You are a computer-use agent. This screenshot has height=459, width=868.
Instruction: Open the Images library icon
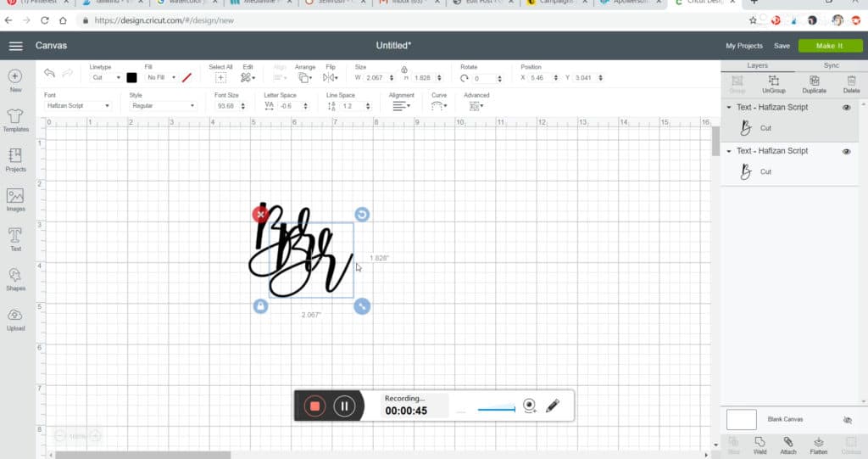15,197
